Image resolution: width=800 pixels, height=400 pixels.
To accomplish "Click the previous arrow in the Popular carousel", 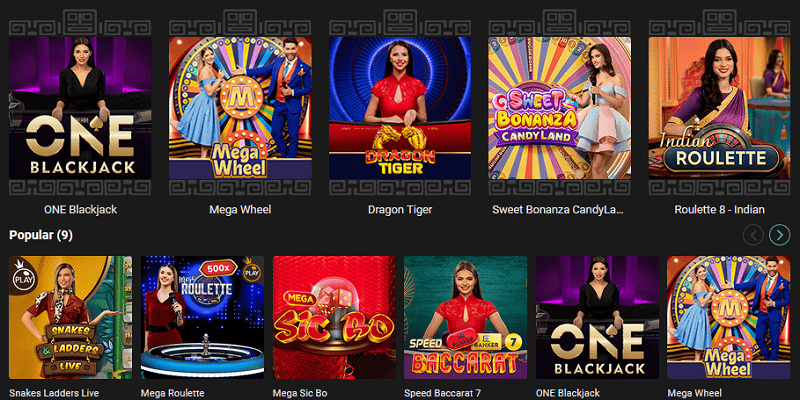I will click(753, 235).
